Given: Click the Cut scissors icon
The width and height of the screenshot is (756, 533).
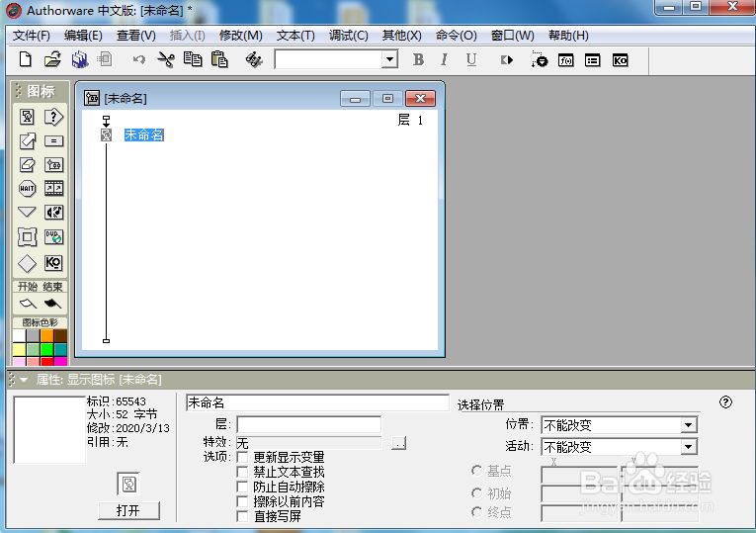Looking at the screenshot, I should tap(166, 59).
